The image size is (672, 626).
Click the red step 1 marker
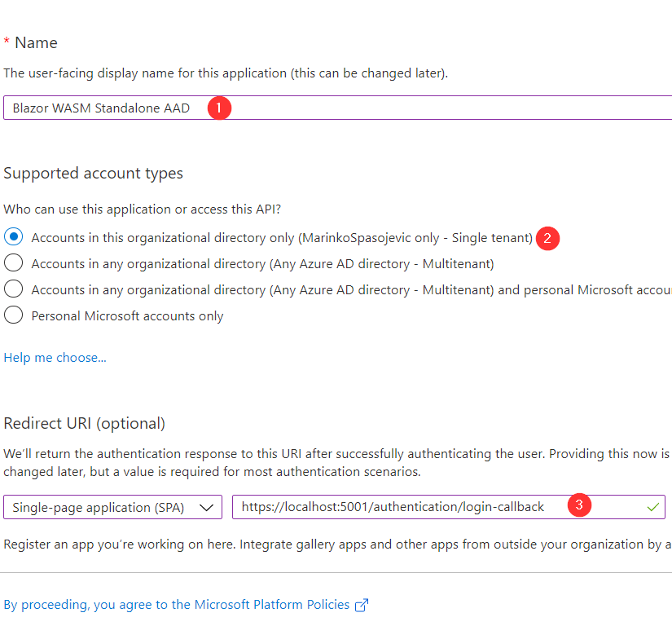(218, 108)
